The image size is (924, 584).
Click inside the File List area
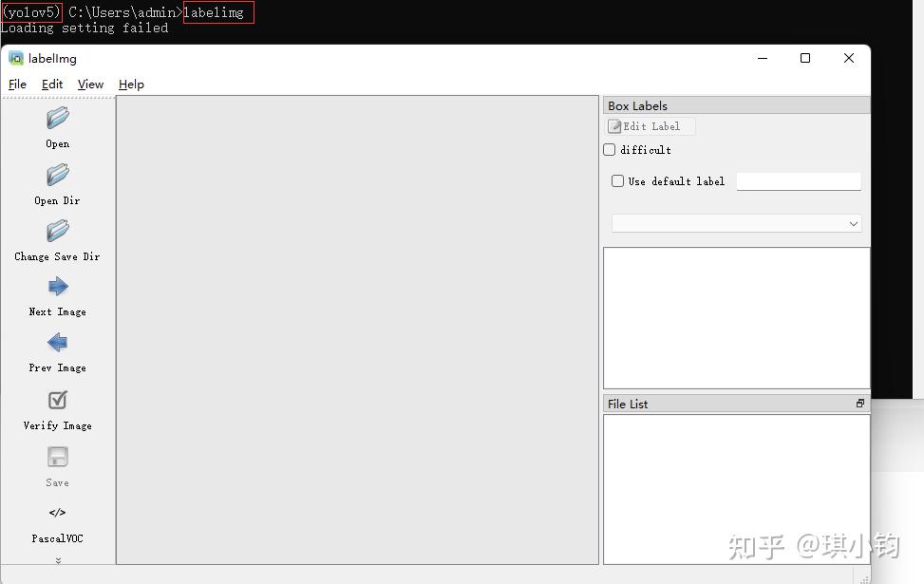coord(737,489)
